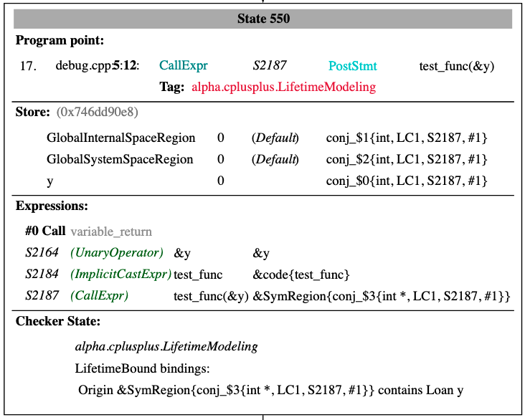Click conj_$2{int, LC1, S2187, #1} value
This screenshot has width=525, height=420.
407,159
